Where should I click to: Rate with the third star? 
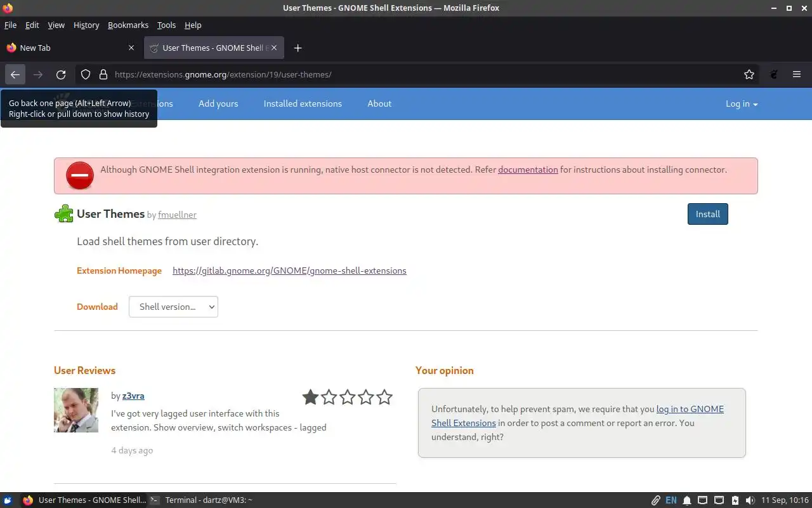coord(348,398)
